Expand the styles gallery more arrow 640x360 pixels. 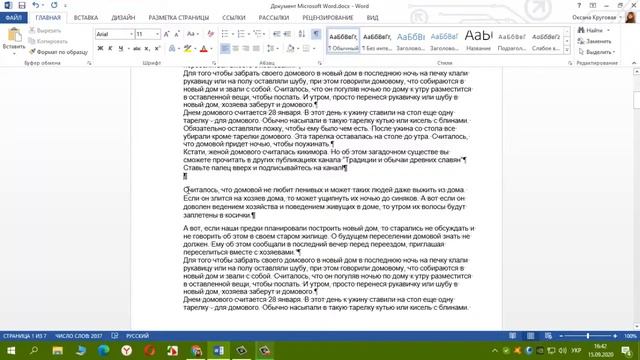567,51
